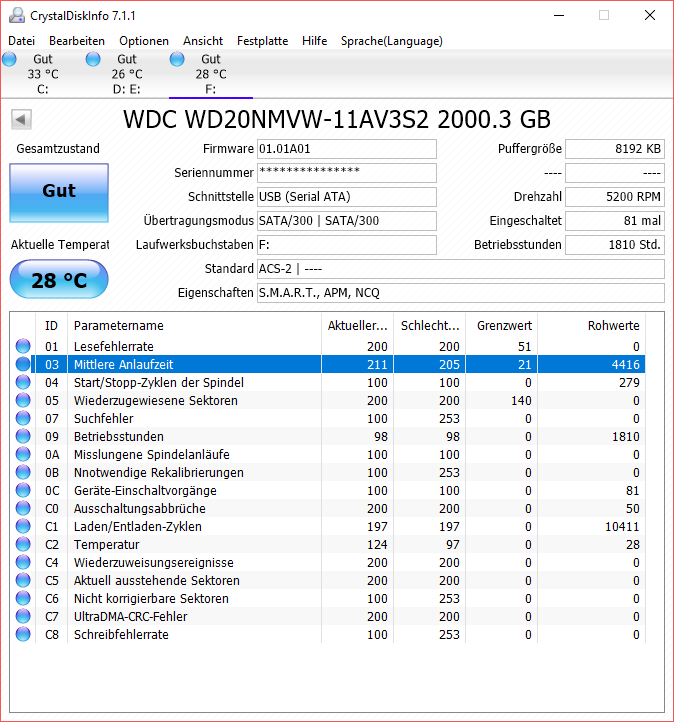Screen dimensions: 674x722
Task: Open the Hilfe menu
Action: point(314,41)
